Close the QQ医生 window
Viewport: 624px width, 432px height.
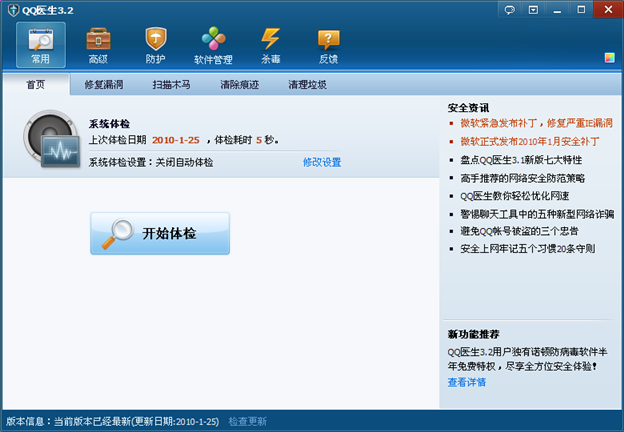608,10
